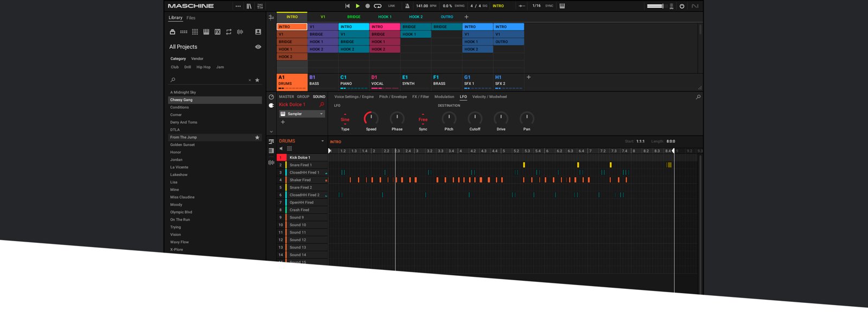Toggle the All Projects eye icon
The image size is (868, 336).
point(258,47)
